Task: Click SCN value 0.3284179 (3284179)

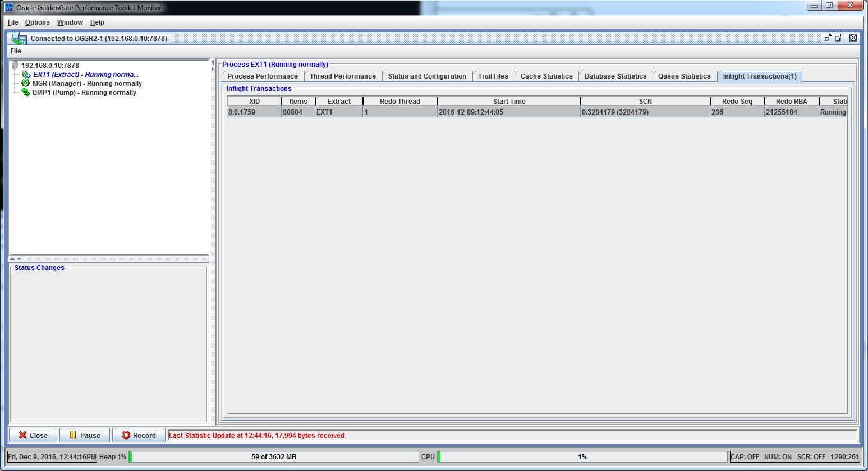Action: coord(645,112)
